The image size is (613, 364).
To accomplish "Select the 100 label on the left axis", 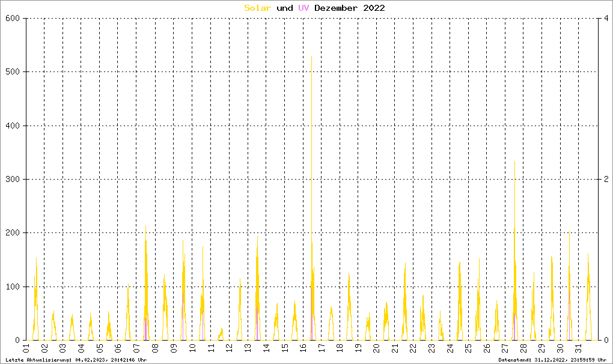I will pyautogui.click(x=13, y=287).
